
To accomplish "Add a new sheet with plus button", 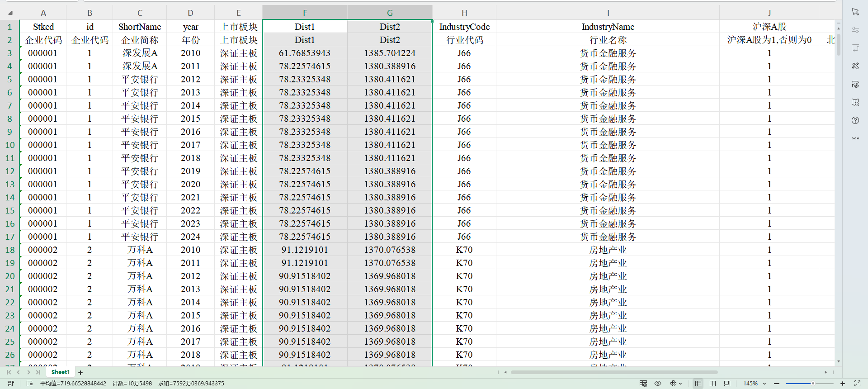I will [x=80, y=373].
